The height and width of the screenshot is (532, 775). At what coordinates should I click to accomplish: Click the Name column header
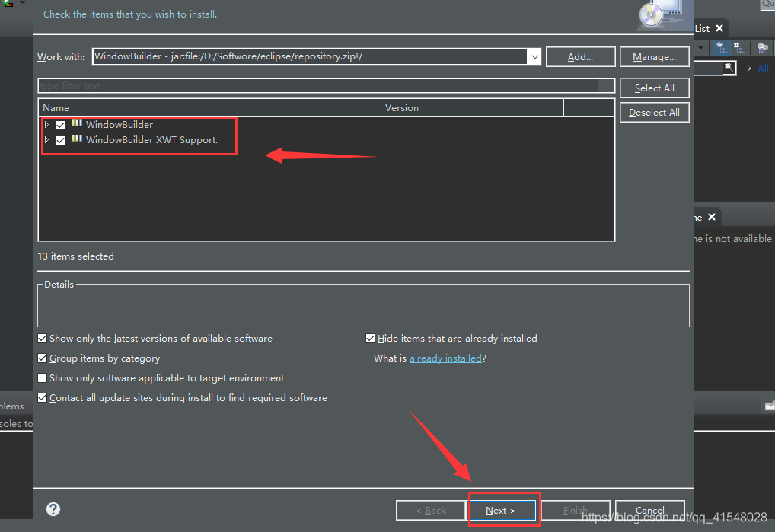click(209, 107)
